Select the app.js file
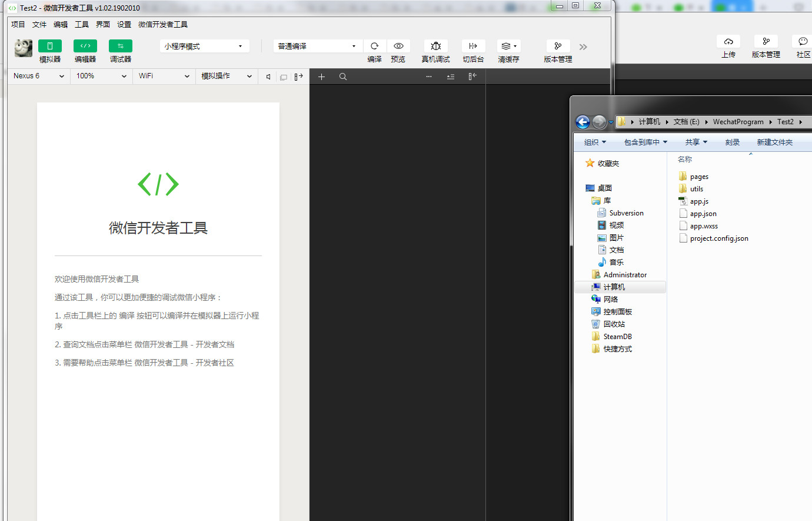The width and height of the screenshot is (812, 521). pos(694,201)
